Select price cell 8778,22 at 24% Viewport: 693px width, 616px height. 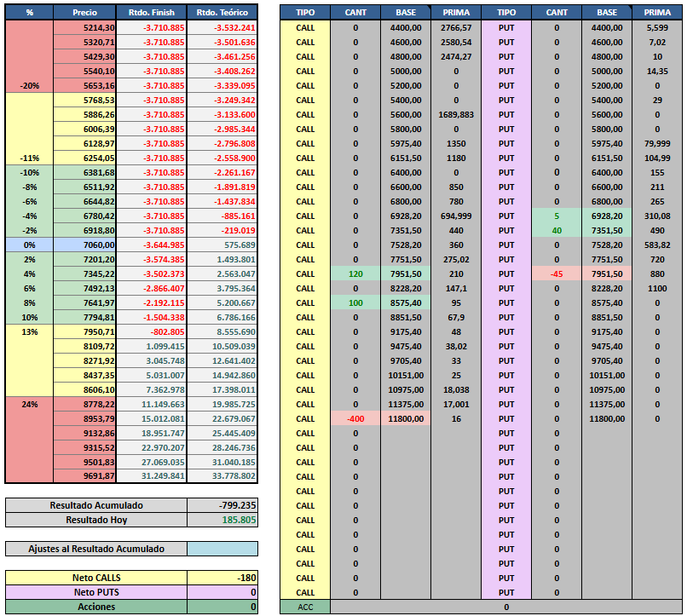84,405
